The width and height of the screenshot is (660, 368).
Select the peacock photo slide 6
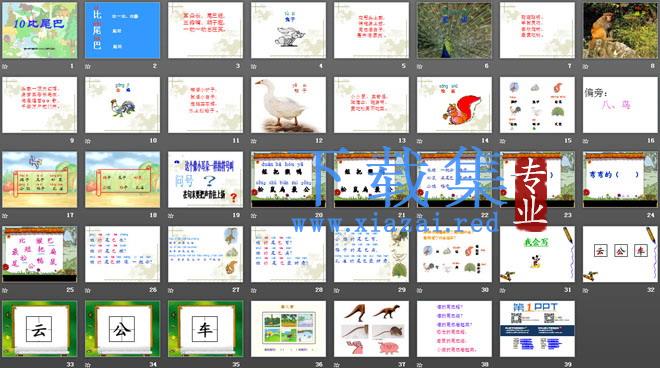[x=454, y=30]
